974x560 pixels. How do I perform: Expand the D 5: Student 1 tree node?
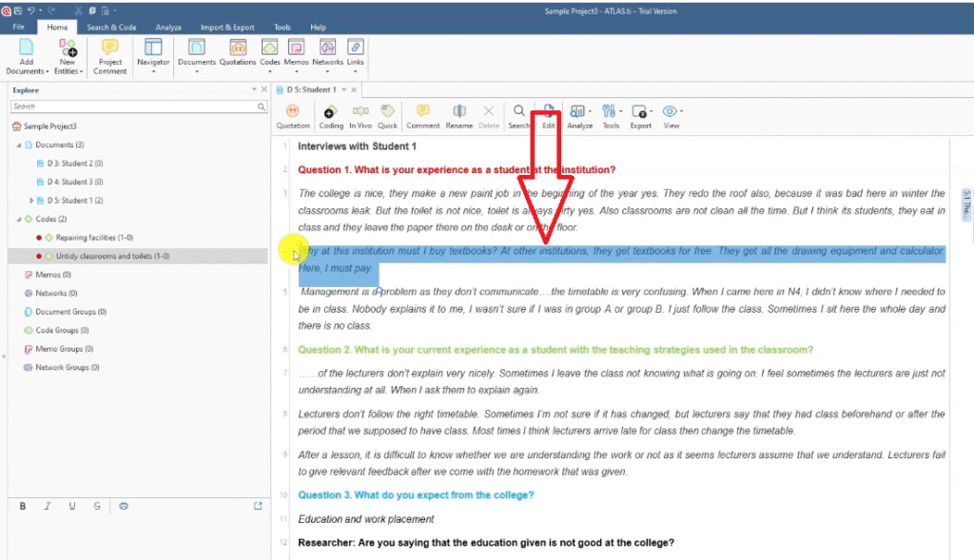click(32, 201)
